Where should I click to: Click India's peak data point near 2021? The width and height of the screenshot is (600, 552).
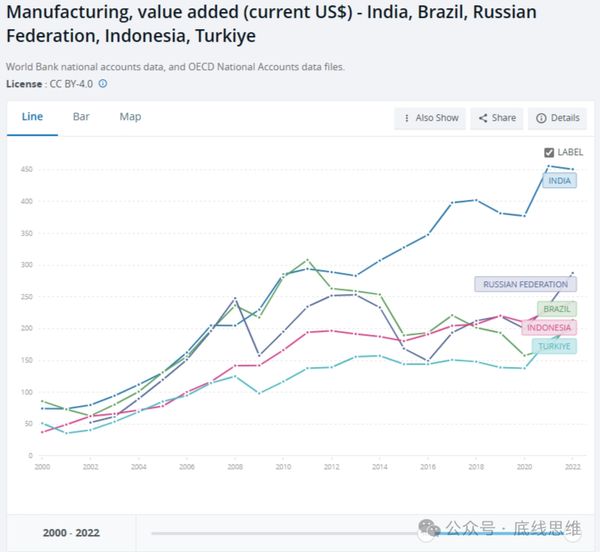550,166
